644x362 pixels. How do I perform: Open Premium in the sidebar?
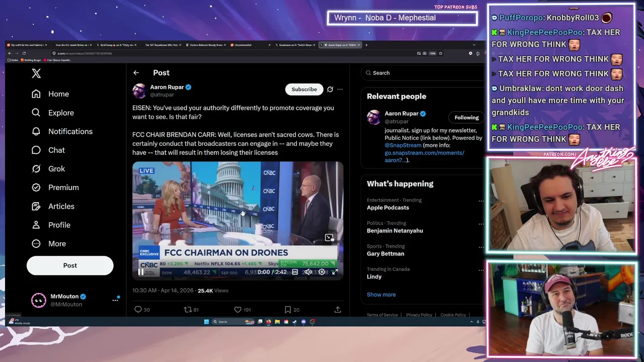(55, 187)
